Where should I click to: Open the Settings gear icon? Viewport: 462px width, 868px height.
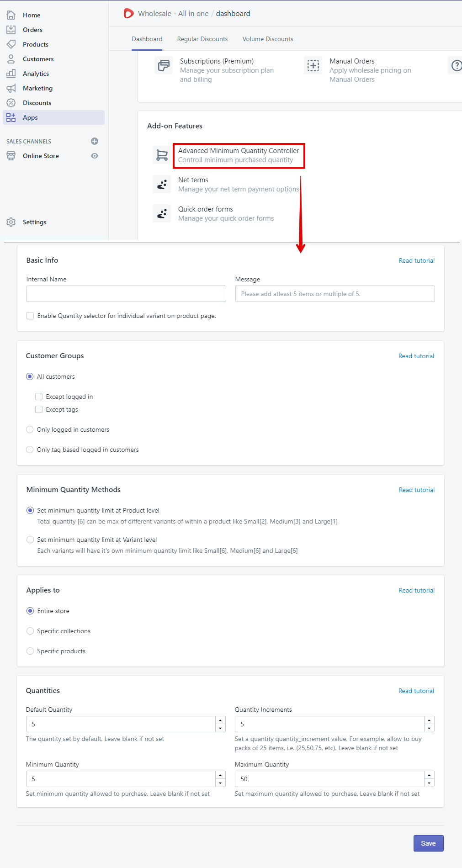pos(11,222)
